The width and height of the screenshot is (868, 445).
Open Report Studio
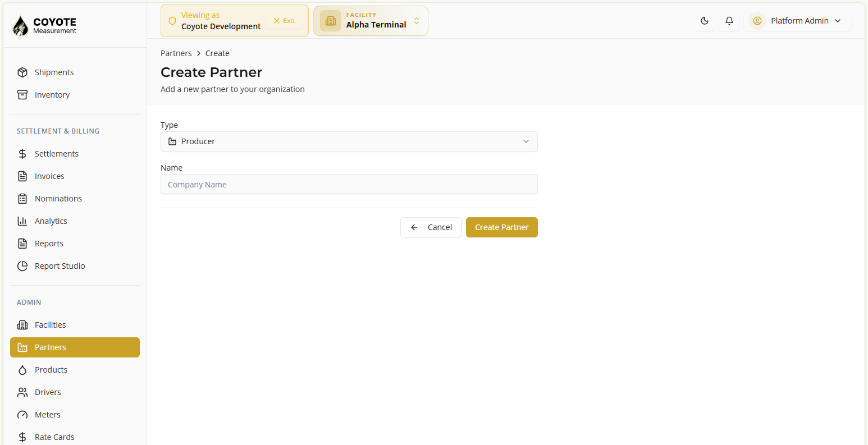pyautogui.click(x=75, y=266)
